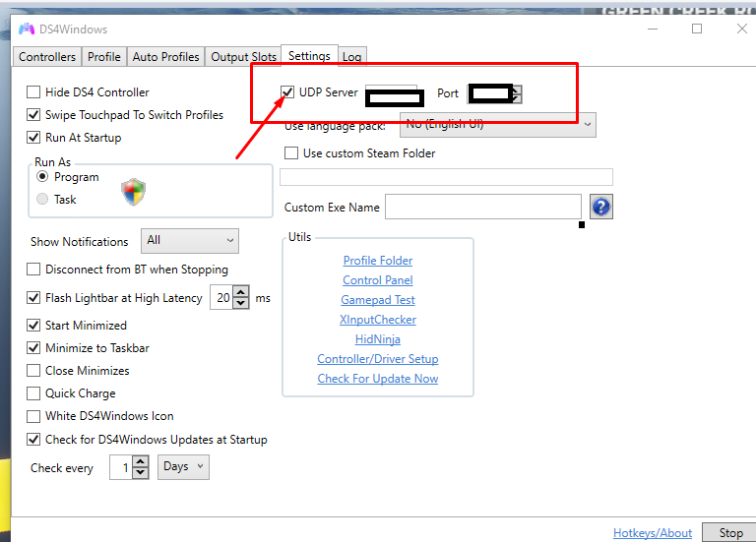Switch to the Controllers tab
Image resolution: width=756 pixels, height=542 pixels.
pyautogui.click(x=47, y=57)
